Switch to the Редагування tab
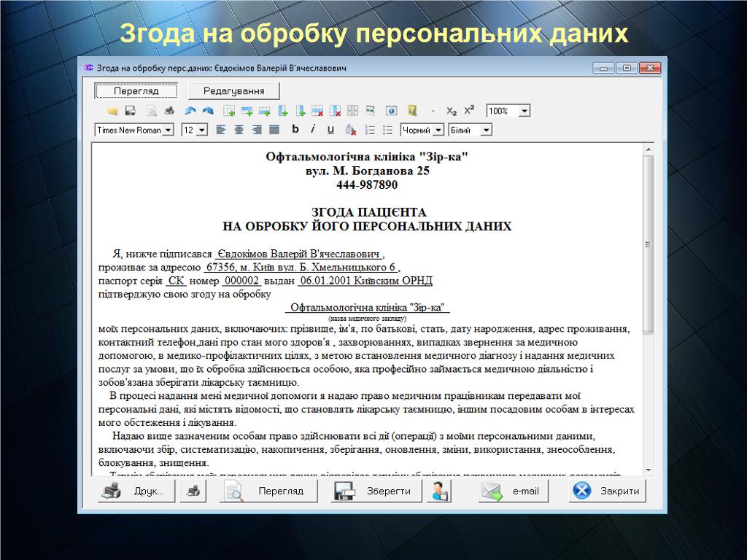The image size is (747, 560). point(233,91)
